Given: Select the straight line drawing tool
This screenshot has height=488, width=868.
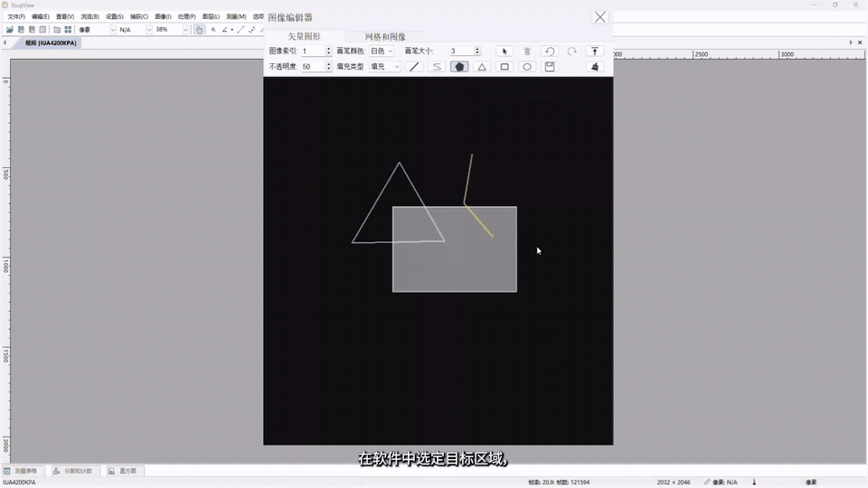Looking at the screenshot, I should tap(414, 67).
